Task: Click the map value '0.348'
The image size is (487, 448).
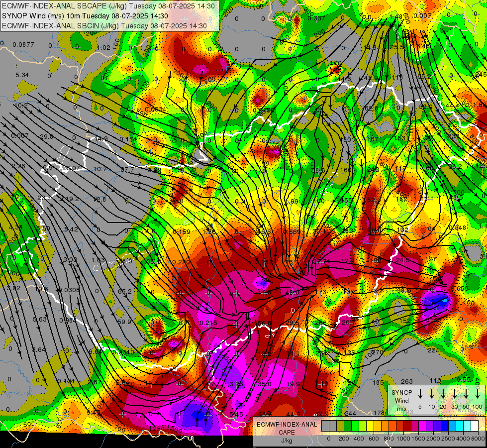Action: point(458,228)
